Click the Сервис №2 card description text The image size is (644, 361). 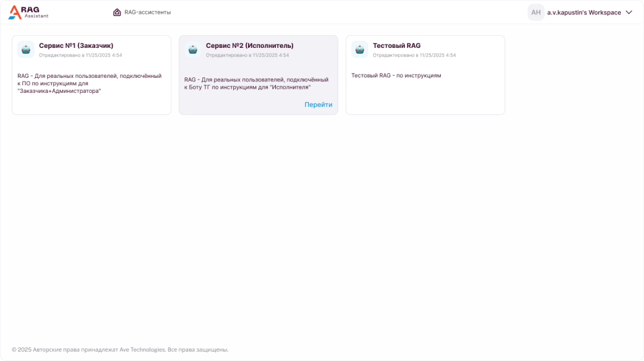pos(256,84)
